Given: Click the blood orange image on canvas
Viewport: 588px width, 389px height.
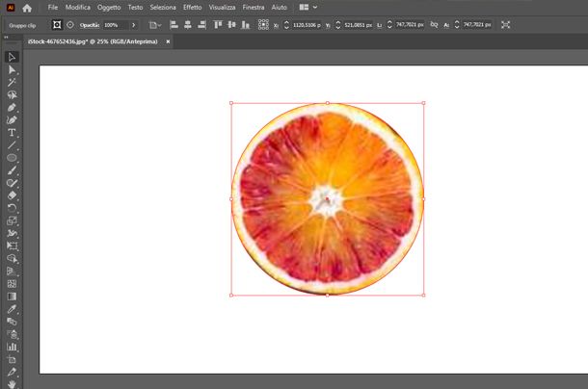Looking at the screenshot, I should pyautogui.click(x=328, y=198).
